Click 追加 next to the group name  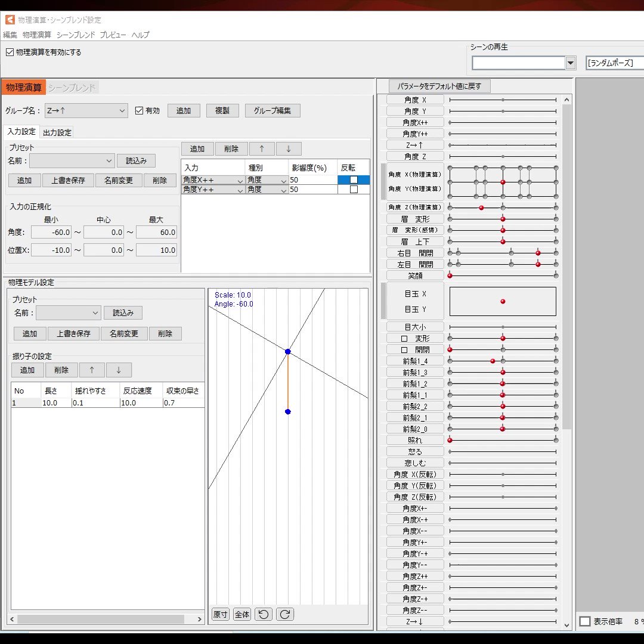(x=184, y=110)
